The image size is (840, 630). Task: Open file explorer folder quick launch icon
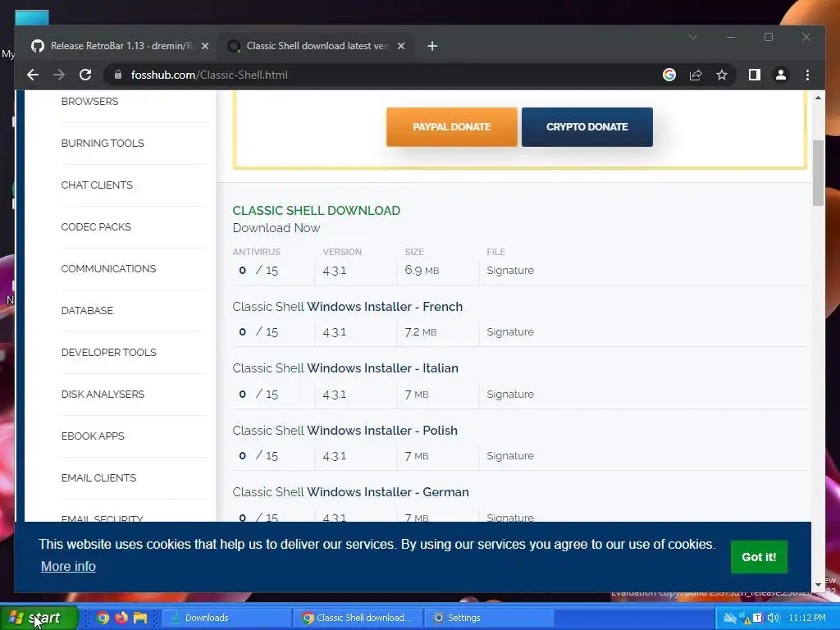[x=139, y=618]
